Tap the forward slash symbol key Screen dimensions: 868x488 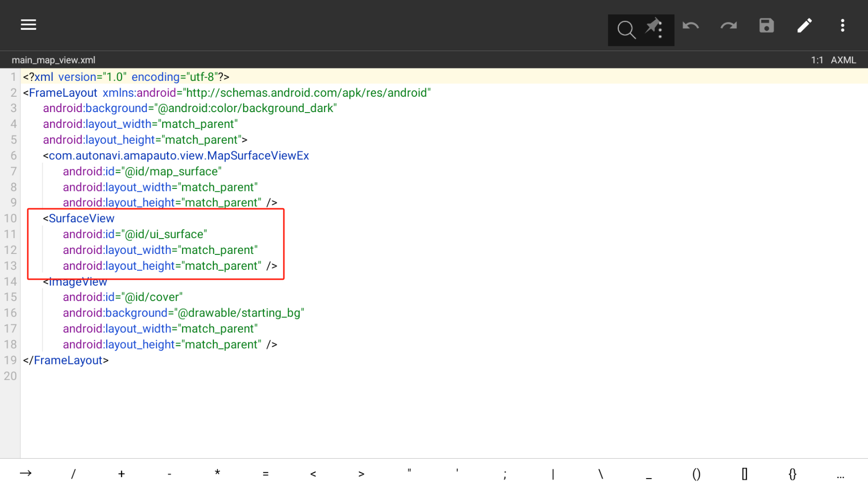tap(73, 474)
